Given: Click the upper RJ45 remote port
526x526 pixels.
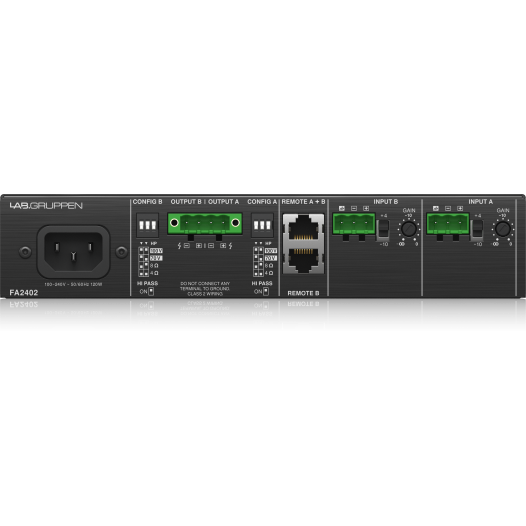Looking at the screenshot, I should pos(304,228).
